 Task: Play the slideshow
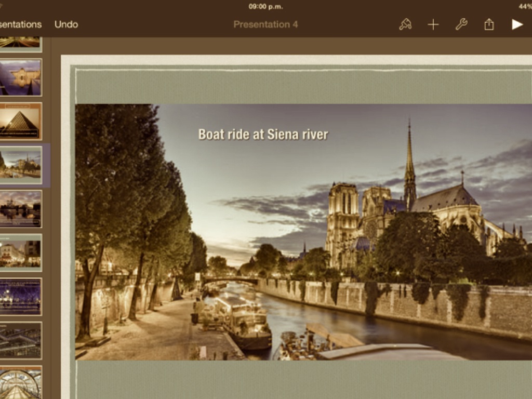click(x=517, y=24)
